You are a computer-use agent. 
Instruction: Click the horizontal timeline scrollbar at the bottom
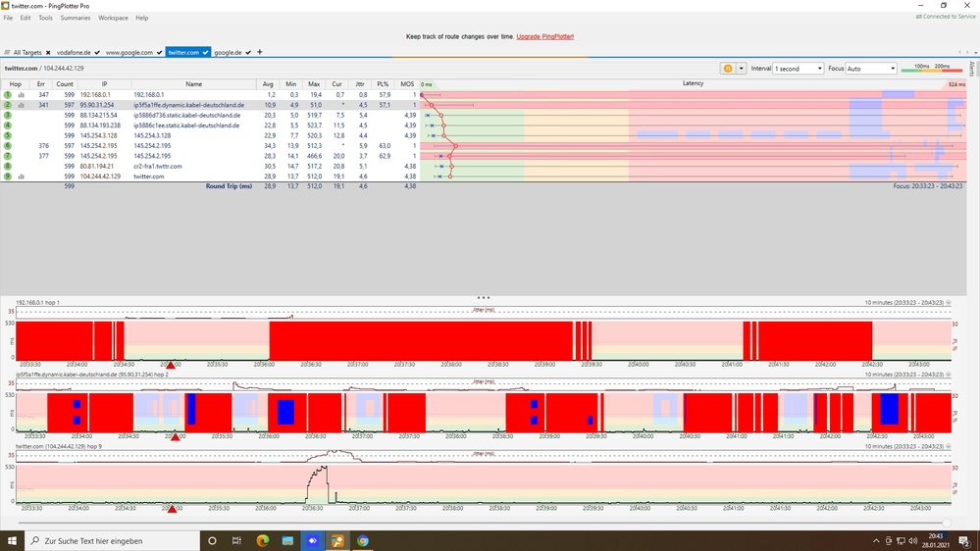[x=485, y=523]
